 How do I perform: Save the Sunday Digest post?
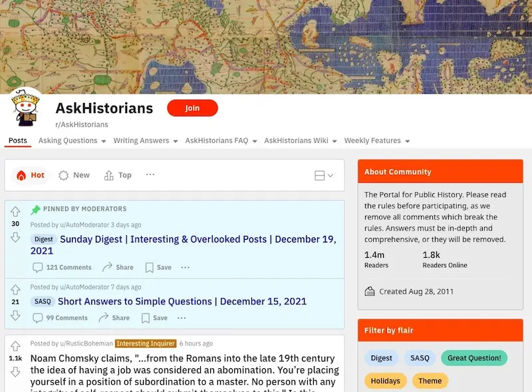tap(158, 267)
